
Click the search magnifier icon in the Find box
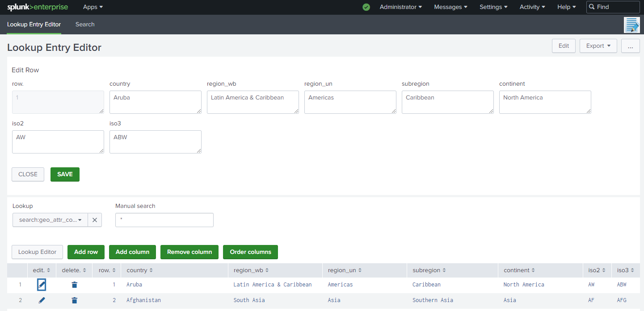[592, 7]
